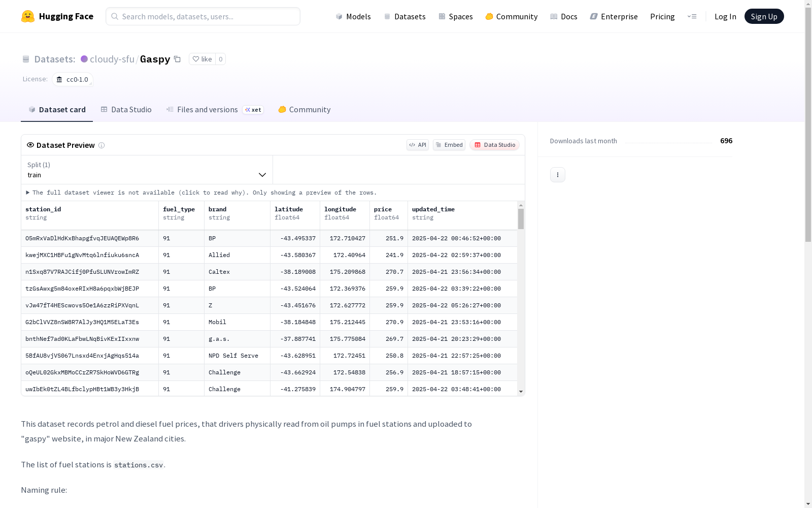This screenshot has width=812, height=508.
Task: Open the more-options three-dot button
Action: pos(558,175)
